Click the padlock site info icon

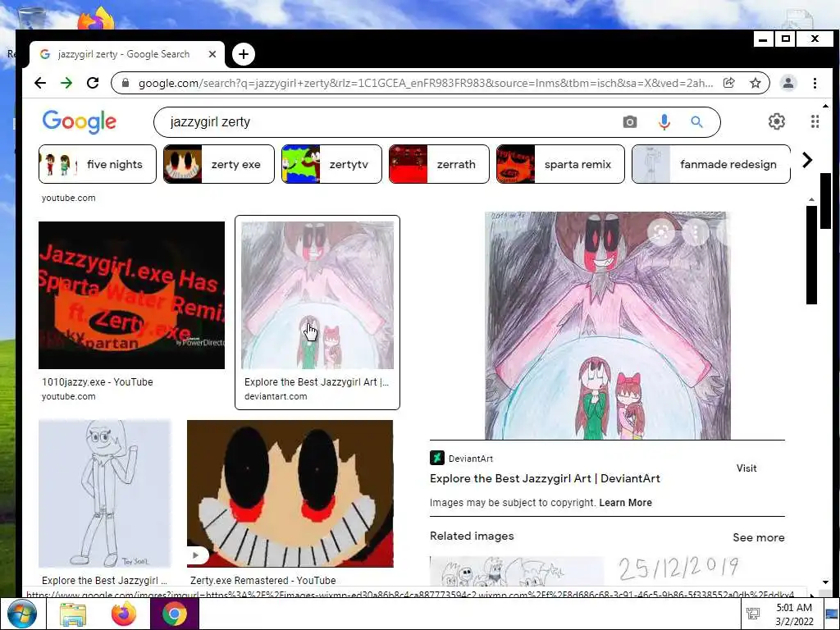(126, 83)
